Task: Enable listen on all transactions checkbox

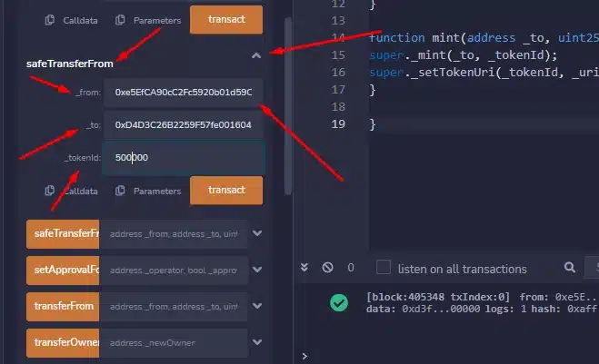Action: click(384, 267)
